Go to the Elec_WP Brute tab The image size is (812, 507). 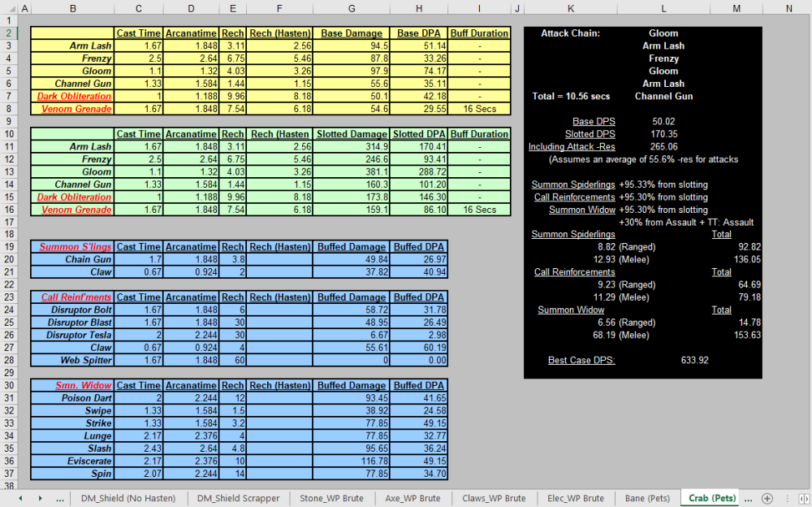tap(575, 498)
